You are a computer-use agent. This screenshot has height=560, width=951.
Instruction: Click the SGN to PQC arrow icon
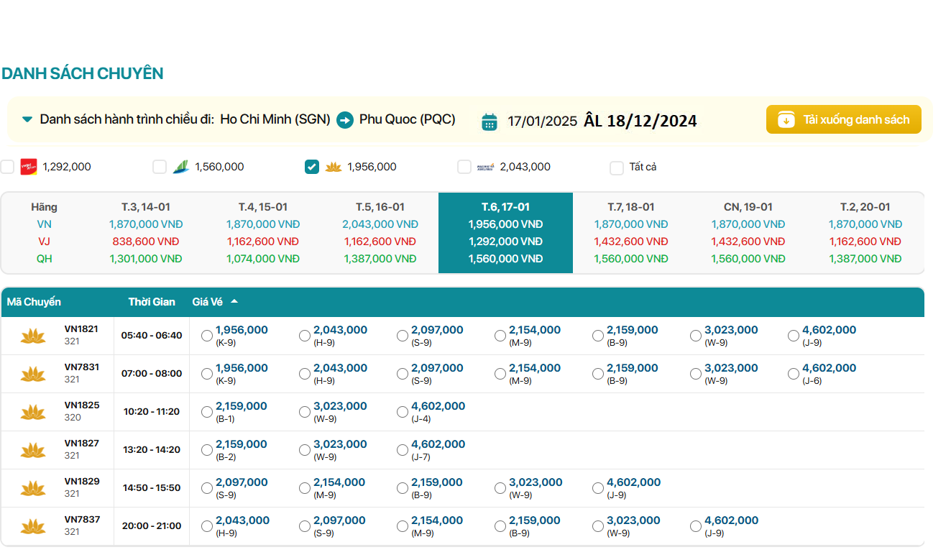345,120
